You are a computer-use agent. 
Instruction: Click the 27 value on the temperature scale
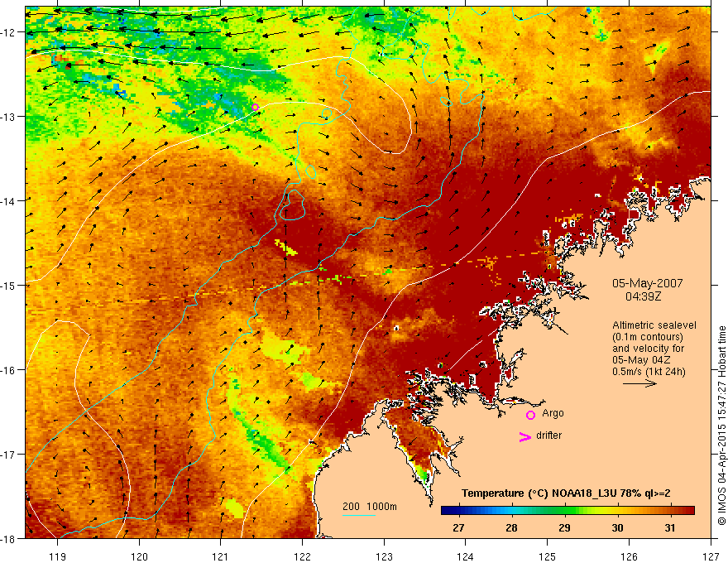point(458,527)
